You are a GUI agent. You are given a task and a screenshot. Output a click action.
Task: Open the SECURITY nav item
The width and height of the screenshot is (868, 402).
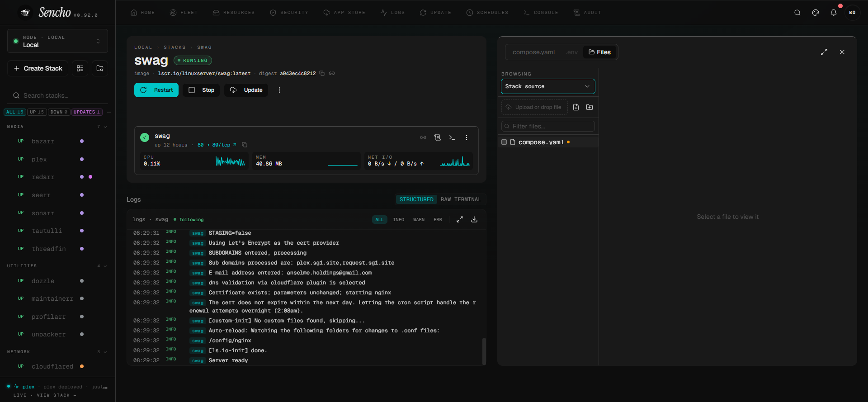click(x=289, y=13)
